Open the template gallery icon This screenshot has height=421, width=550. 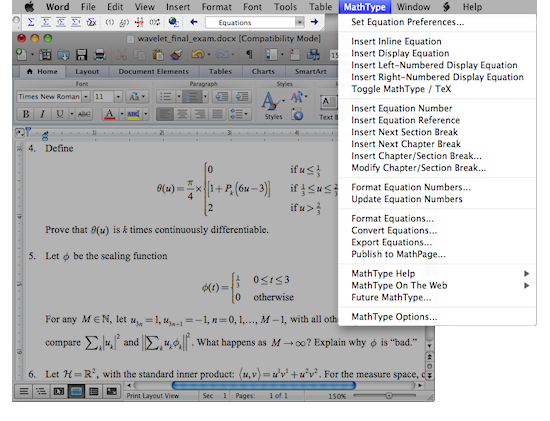pos(45,55)
